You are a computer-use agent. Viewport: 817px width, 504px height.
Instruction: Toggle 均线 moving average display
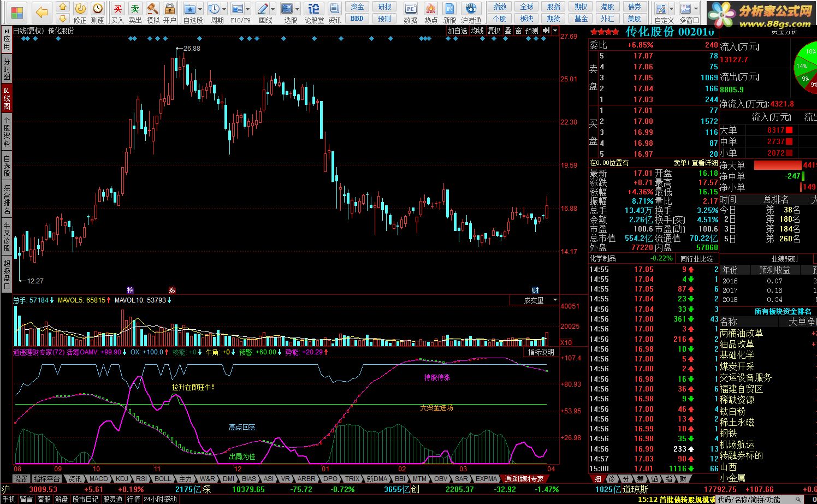click(477, 31)
